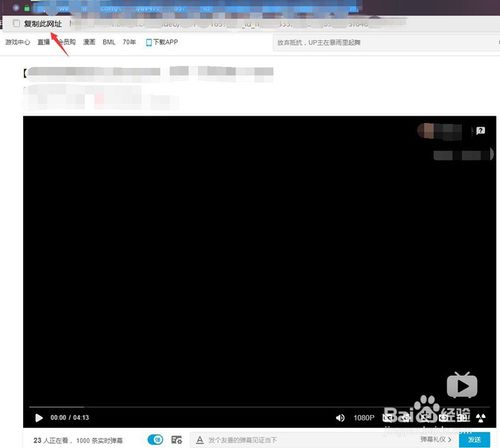Viewport: 500px width, 448px height.
Task: Click the rightmost trefoil icon in player controls
Action: (x=480, y=418)
